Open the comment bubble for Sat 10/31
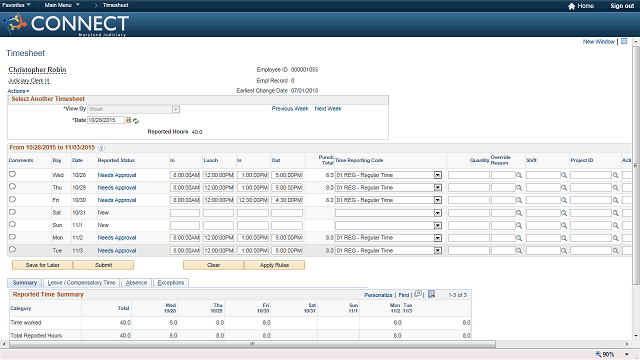This screenshot has height=360, width=640. point(12,212)
